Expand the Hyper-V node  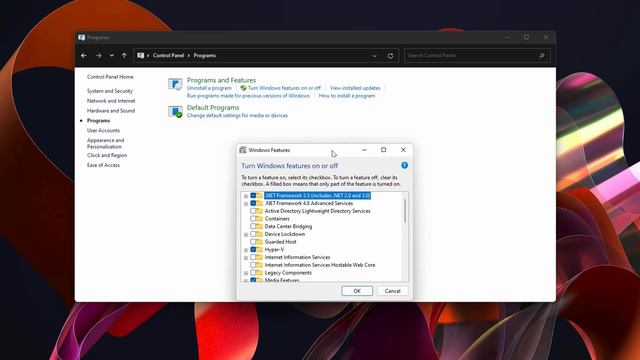click(x=246, y=250)
